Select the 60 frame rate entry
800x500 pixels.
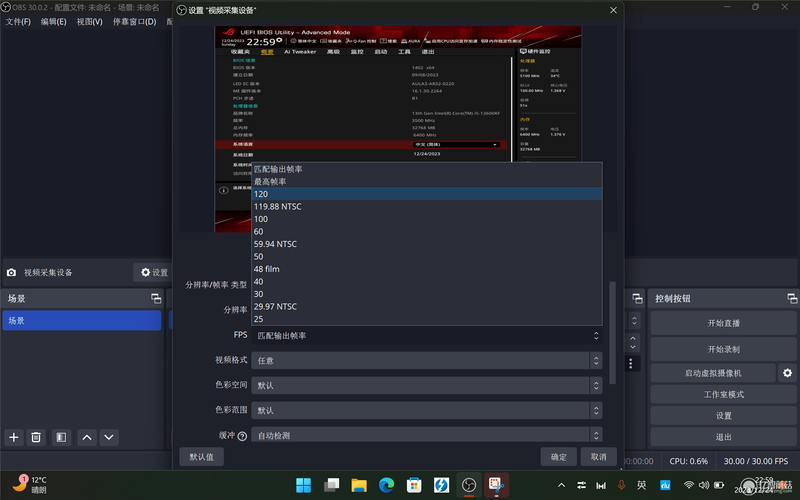[427, 232]
